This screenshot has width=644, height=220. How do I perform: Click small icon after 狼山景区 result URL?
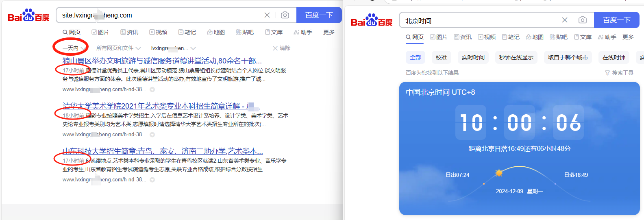click(x=152, y=89)
